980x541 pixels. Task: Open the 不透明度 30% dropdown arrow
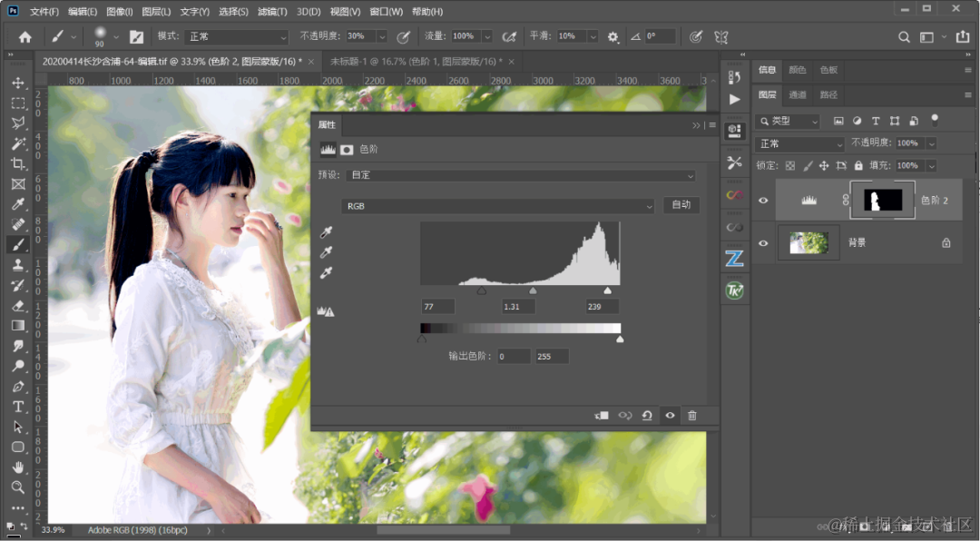point(382,37)
